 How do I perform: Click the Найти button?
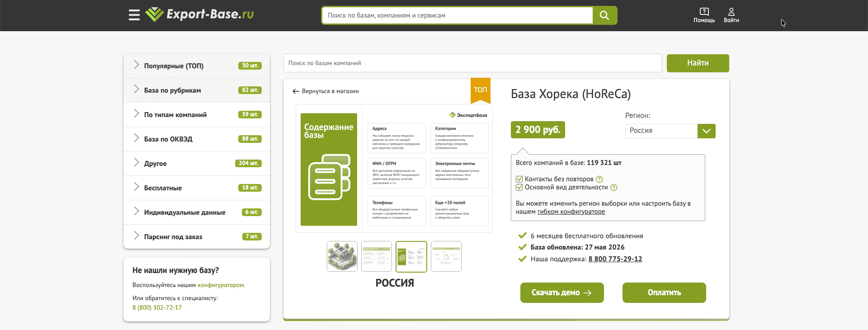pos(698,63)
